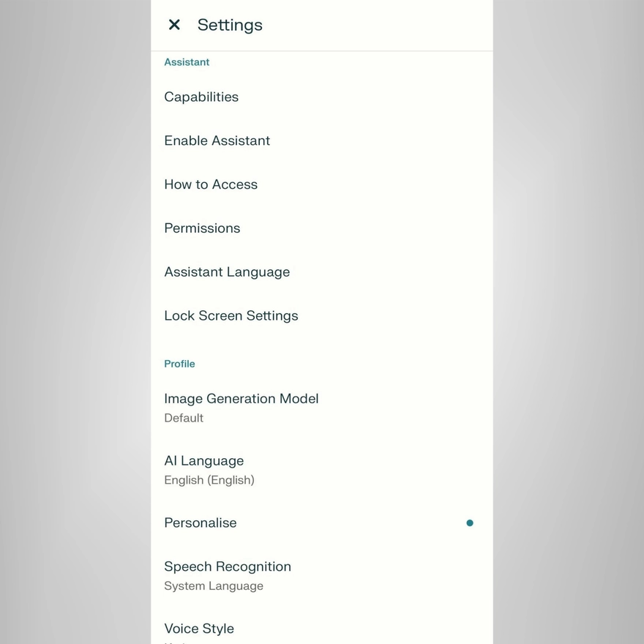This screenshot has height=644, width=644.
Task: Change the AI Language setting
Action: (x=203, y=460)
